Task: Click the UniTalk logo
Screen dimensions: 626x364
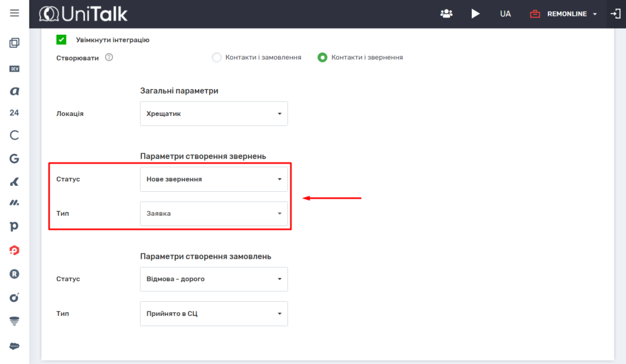Action: click(83, 13)
